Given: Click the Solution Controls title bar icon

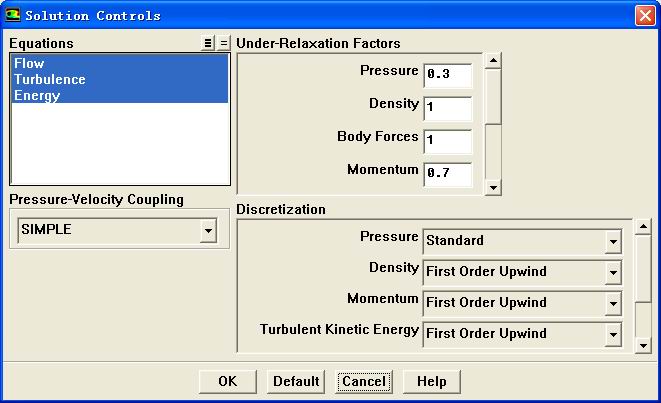Looking at the screenshot, I should coord(12,15).
